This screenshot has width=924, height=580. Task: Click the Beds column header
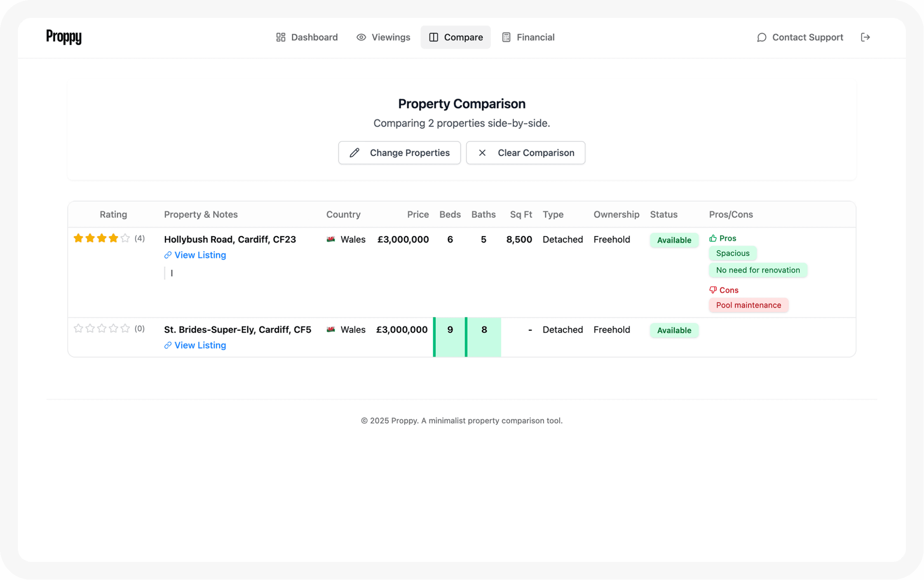pos(450,214)
